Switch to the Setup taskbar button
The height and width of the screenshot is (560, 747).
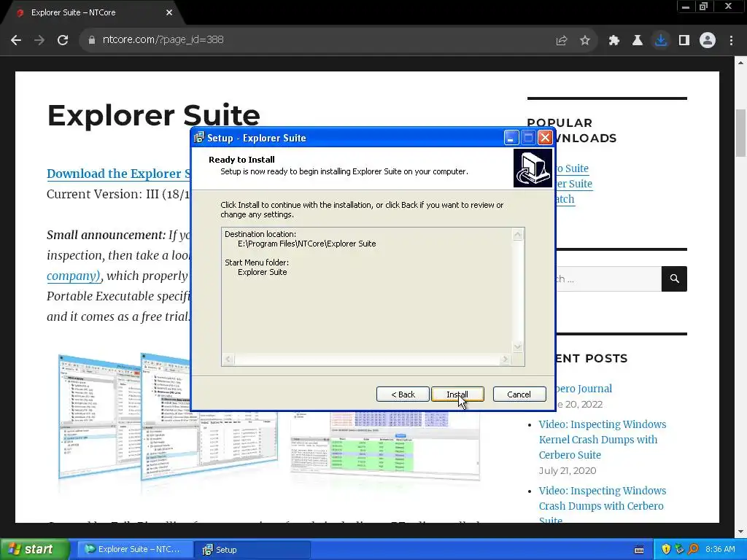click(252, 549)
